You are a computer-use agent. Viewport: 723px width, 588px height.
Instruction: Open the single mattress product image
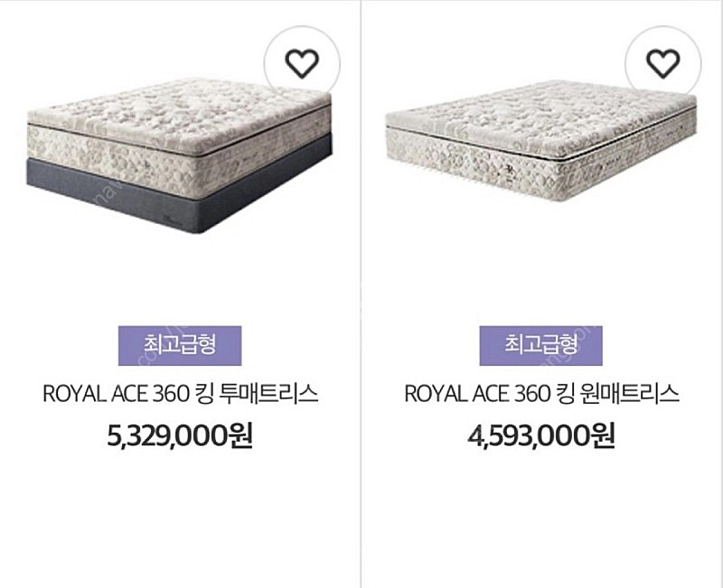point(540,141)
